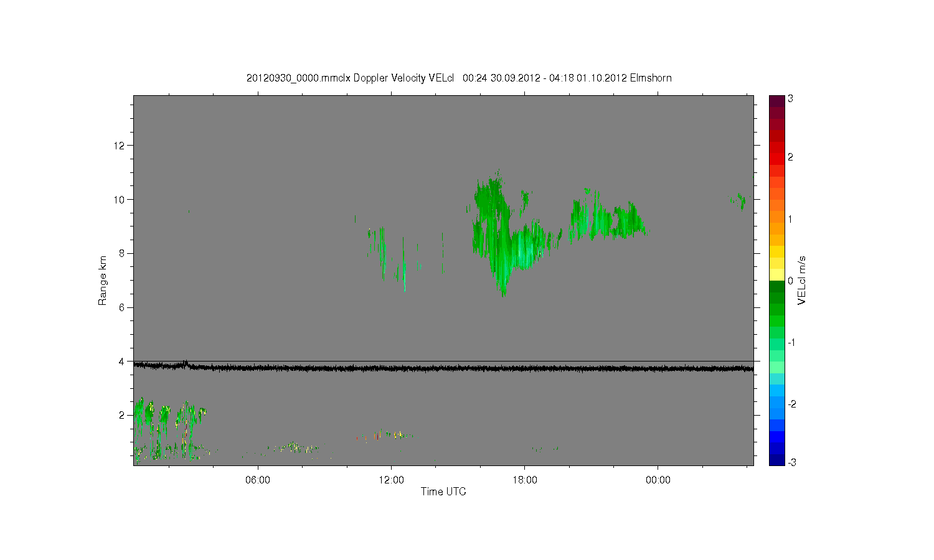Screen dimensions: 934x560
Task: Click the 06:00 time tick label
Action: coord(258,480)
